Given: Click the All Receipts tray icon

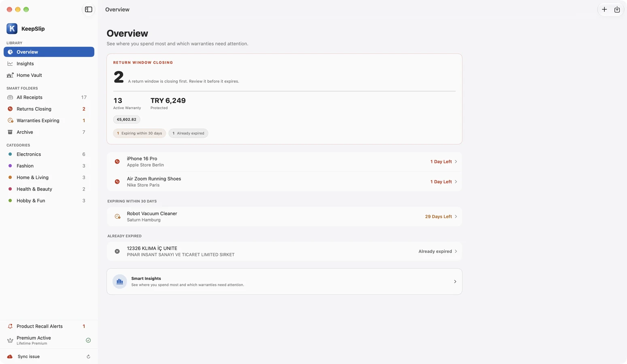Looking at the screenshot, I should pos(10,97).
